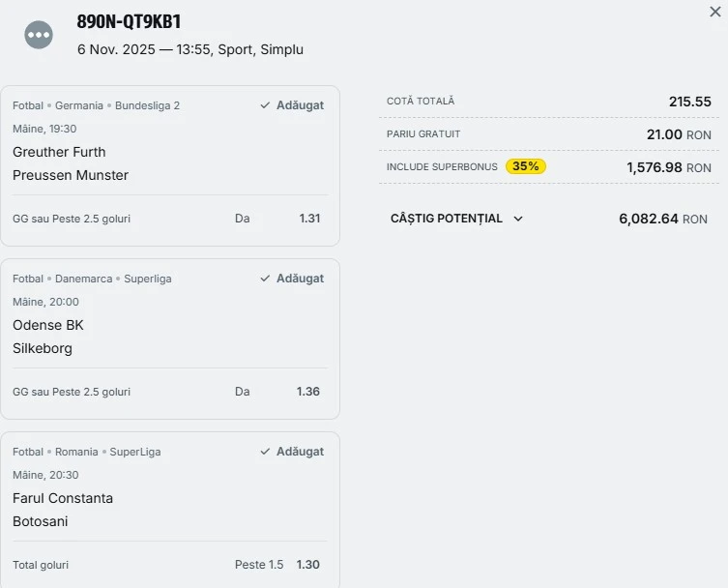The image size is (728, 588).
Task: Click the 35% superbonus badge
Action: tap(525, 166)
